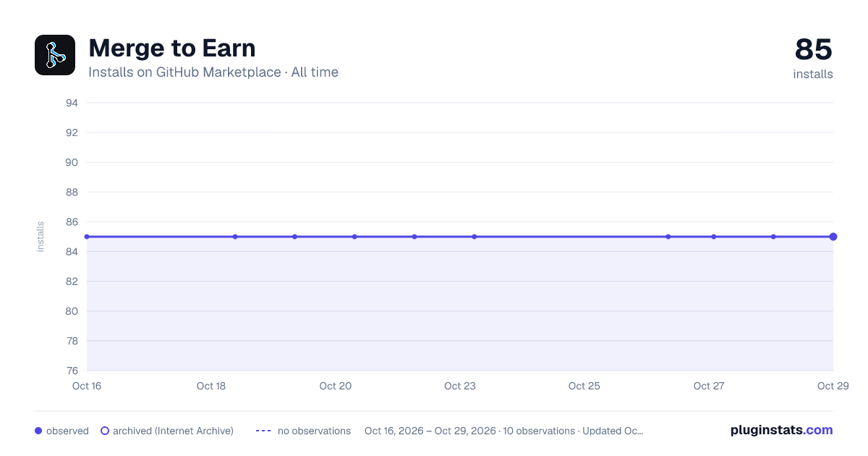
Task: Select the large final data point at Oct 29
Action: tap(833, 237)
